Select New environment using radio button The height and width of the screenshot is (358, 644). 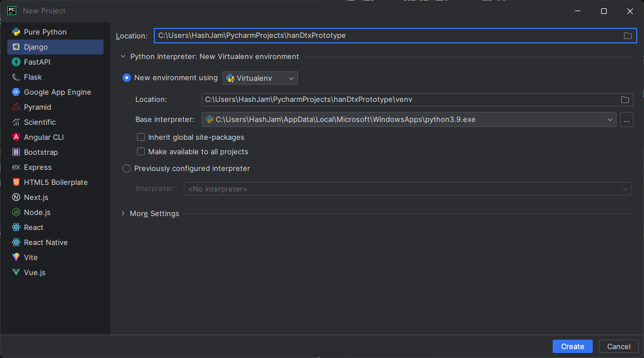126,77
